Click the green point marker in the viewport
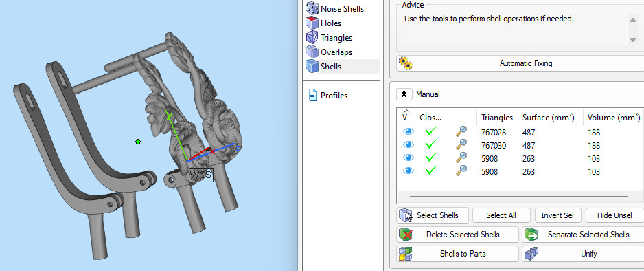The image size is (644, 271). [138, 142]
